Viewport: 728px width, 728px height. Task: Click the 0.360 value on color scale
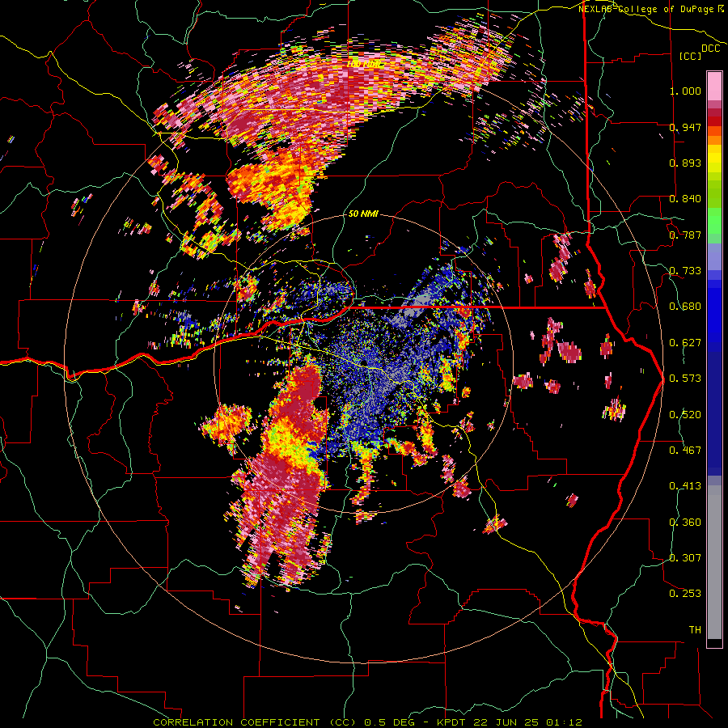pos(685,522)
